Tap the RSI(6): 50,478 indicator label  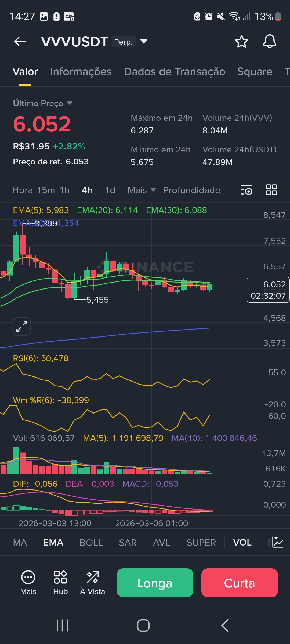pos(41,358)
